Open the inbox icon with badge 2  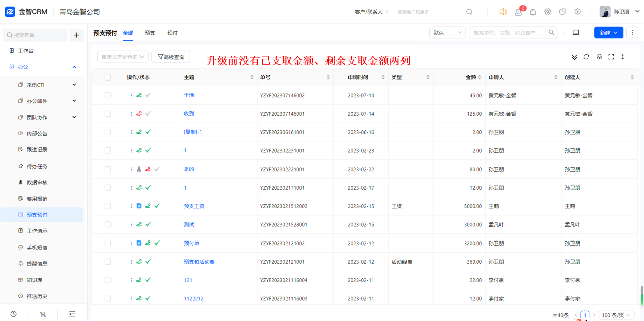tap(518, 12)
